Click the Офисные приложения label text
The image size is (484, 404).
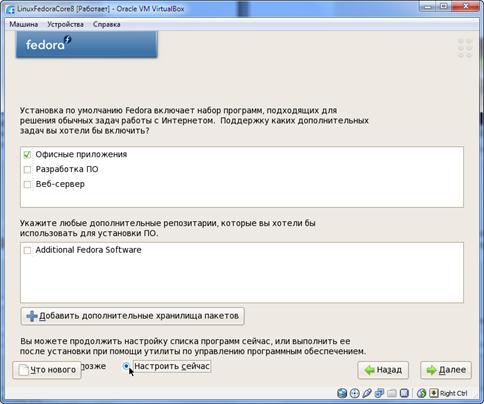81,154
